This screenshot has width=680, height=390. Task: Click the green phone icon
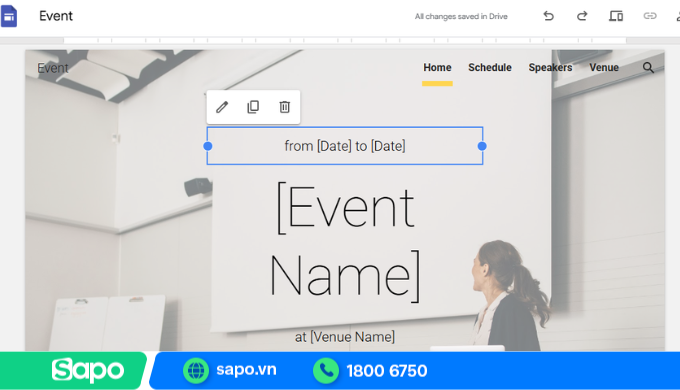[326, 370]
